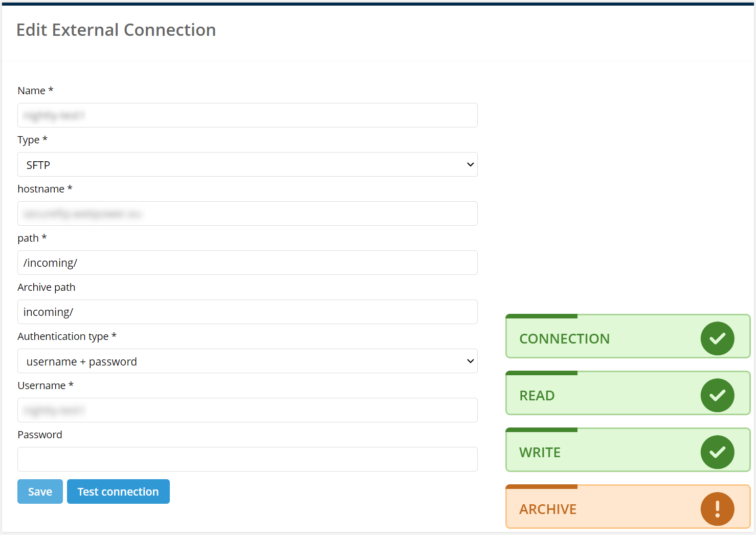Click the Archive path input field
Viewport: 756px width, 535px height.
pos(248,312)
